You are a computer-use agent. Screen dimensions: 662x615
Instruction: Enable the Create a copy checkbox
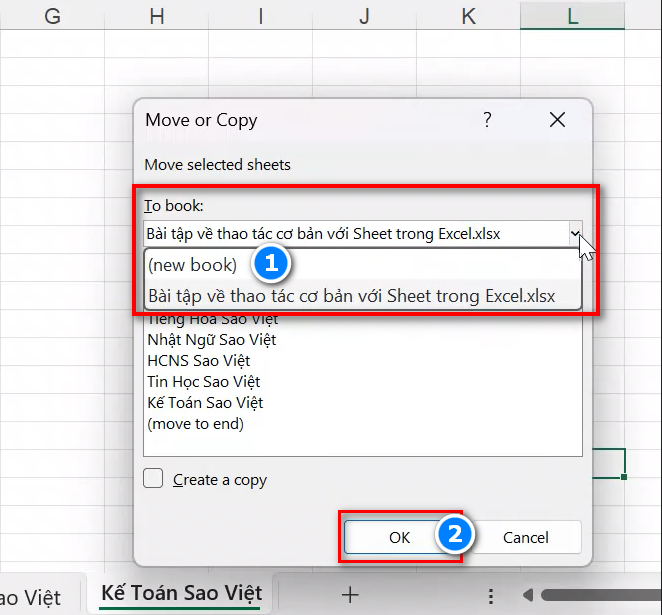(153, 479)
